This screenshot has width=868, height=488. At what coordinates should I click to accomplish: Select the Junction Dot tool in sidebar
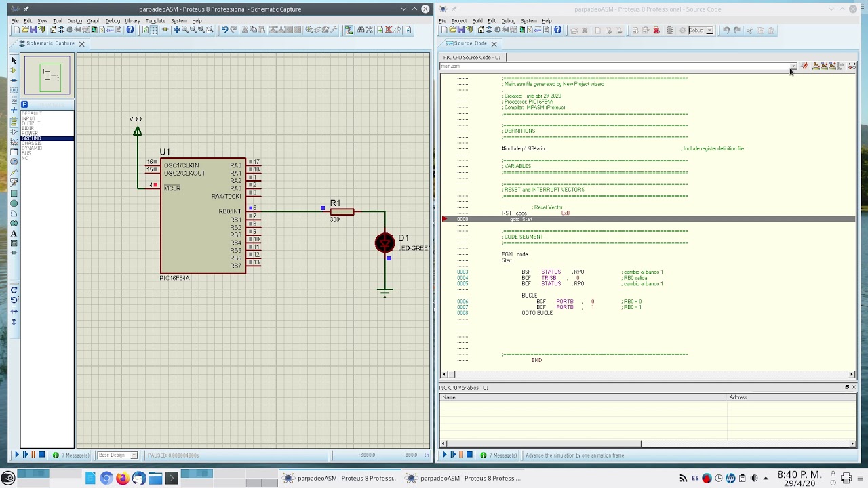pos(14,80)
